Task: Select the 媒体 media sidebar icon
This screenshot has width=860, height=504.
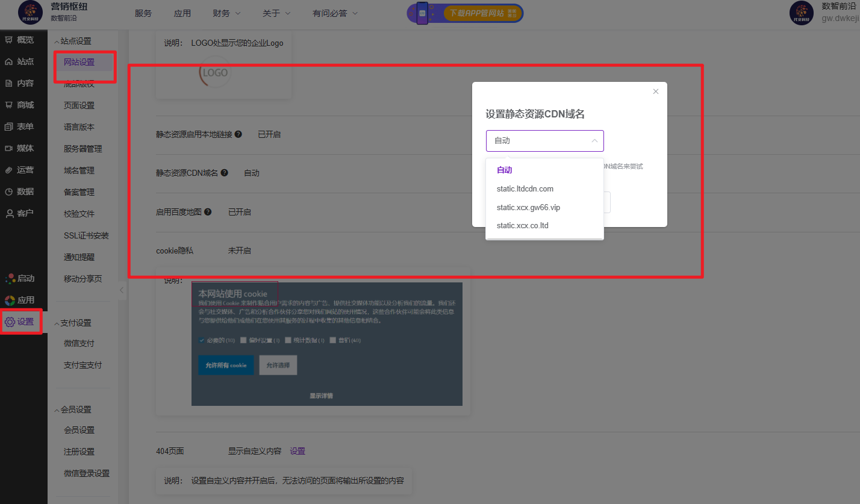Action: coord(9,148)
